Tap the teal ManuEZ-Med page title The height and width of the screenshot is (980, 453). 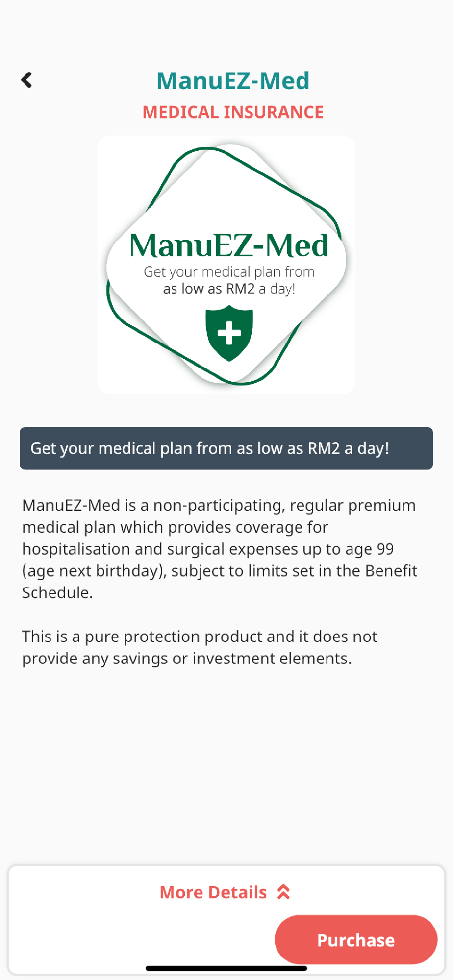tap(233, 80)
